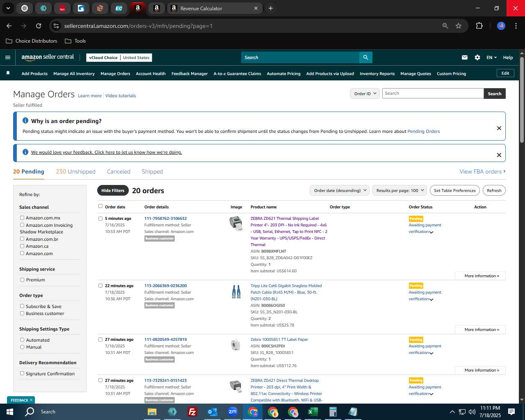Check the Amazon.com.br filter
This screenshot has width=525, height=420.
tap(22, 239)
